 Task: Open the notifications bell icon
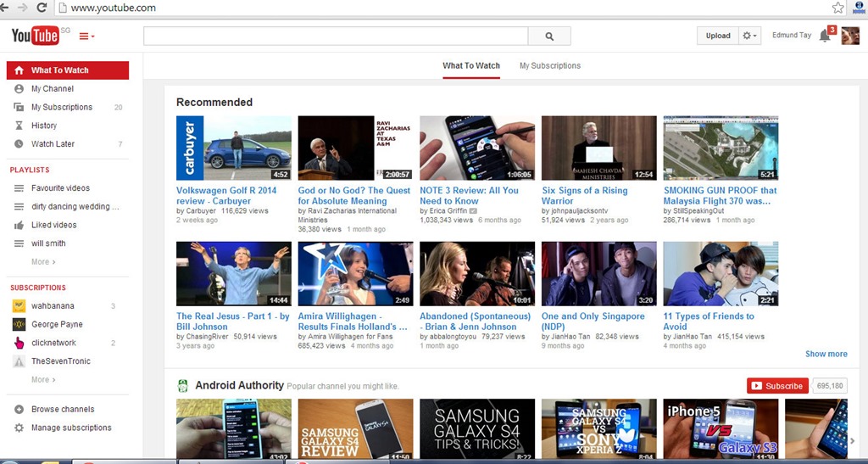[825, 36]
